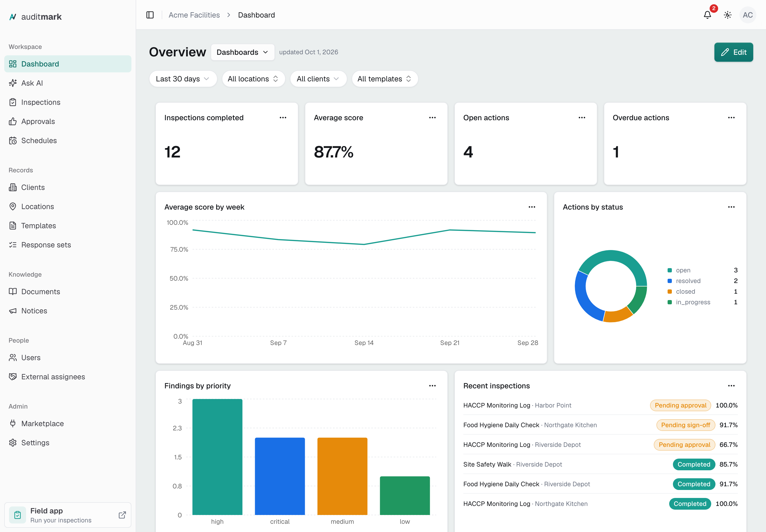The width and height of the screenshot is (766, 532).
Task: Click the auditmark logo
Action: coord(35,17)
